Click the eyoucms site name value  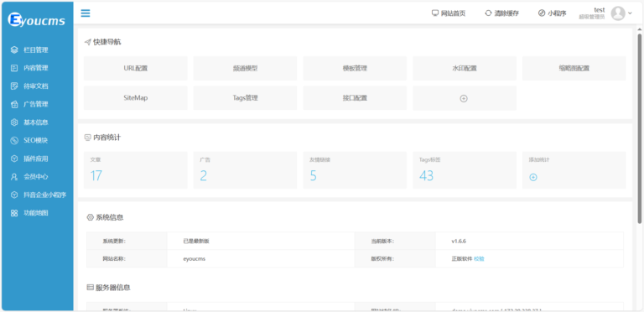(195, 258)
